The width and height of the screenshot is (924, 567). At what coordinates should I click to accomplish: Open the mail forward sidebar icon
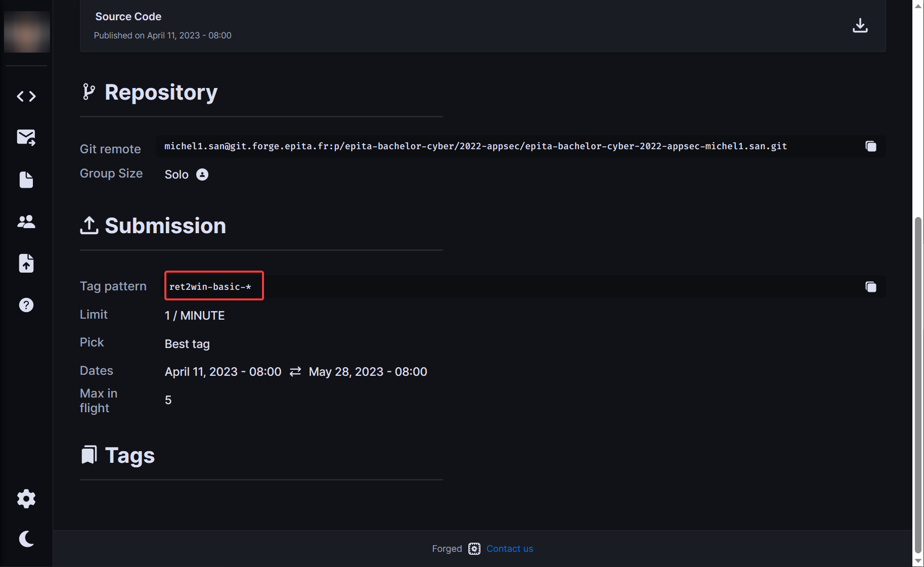[x=26, y=137]
